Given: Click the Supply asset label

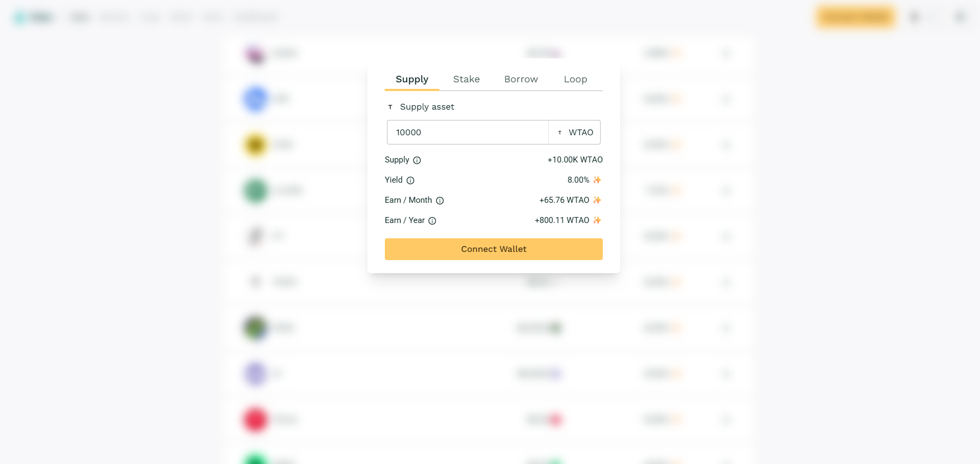Looking at the screenshot, I should (x=427, y=107).
